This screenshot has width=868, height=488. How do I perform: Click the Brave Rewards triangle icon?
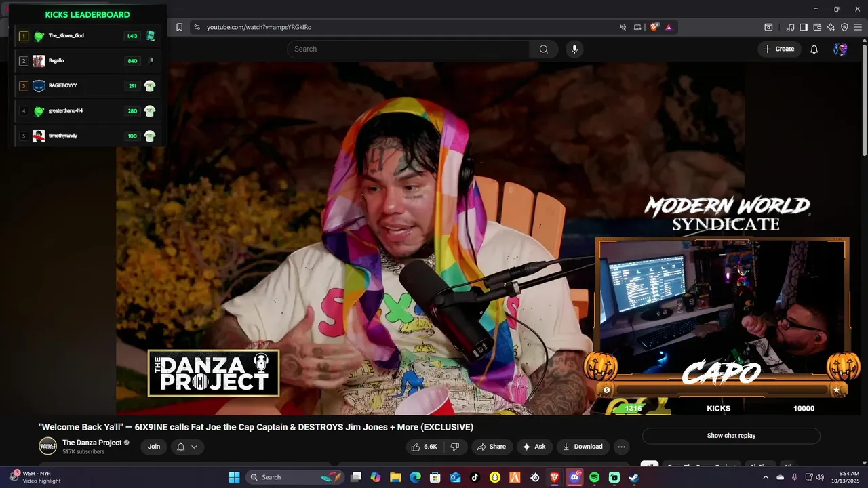(x=669, y=27)
